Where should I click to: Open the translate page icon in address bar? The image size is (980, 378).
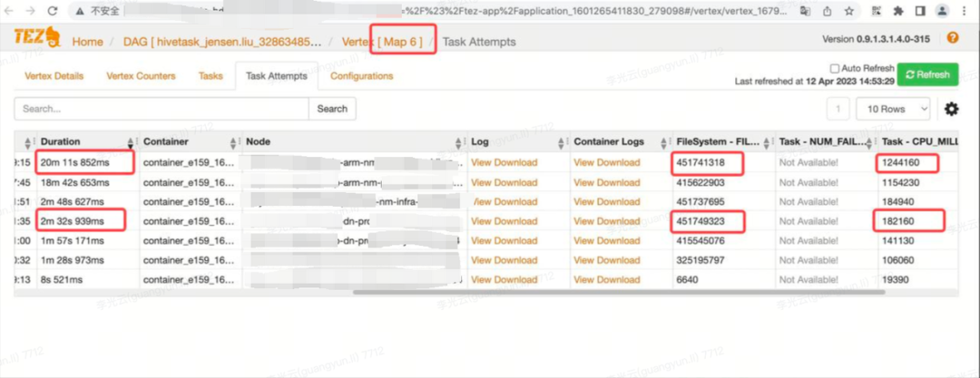806,11
